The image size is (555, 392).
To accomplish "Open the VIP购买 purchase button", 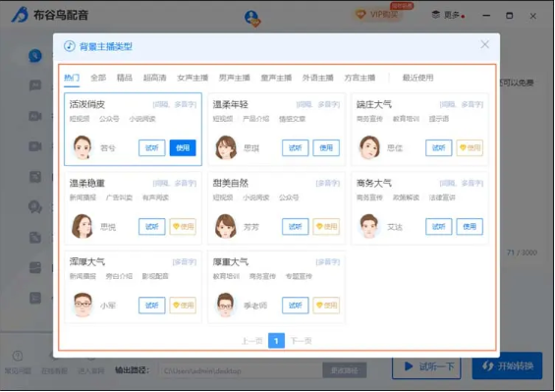I will 377,15.
